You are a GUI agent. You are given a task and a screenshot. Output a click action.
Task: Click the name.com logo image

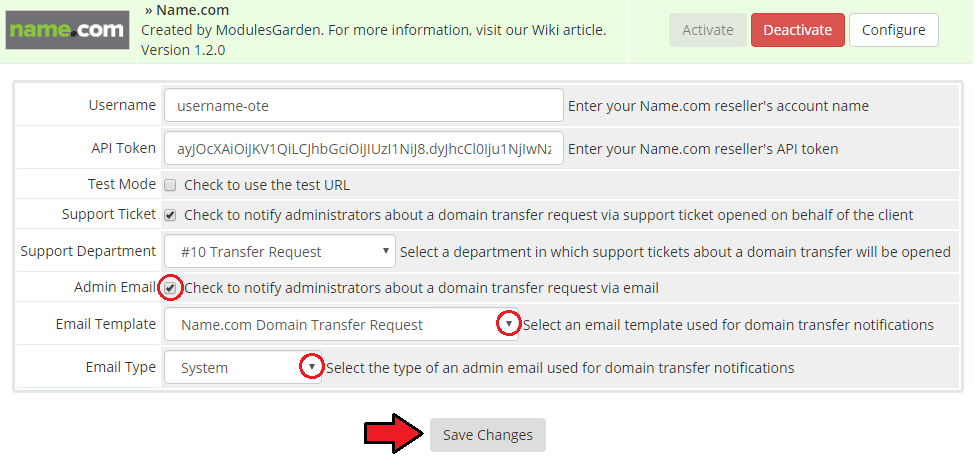[67, 30]
